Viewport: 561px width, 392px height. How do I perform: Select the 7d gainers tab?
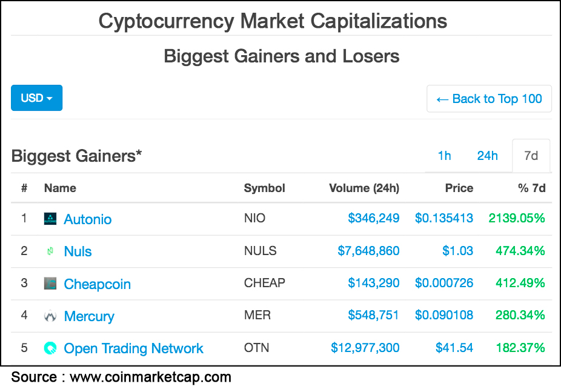pyautogui.click(x=531, y=156)
